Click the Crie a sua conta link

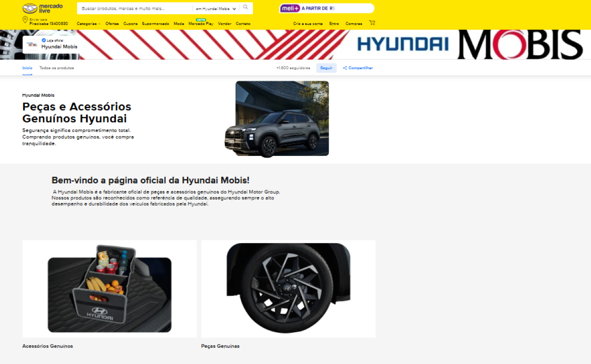click(308, 24)
